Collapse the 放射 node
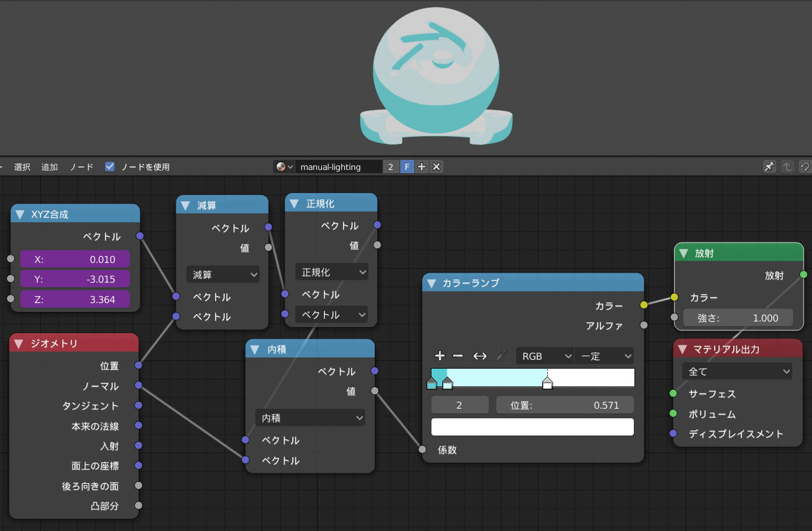This screenshot has width=812, height=531. [x=683, y=253]
